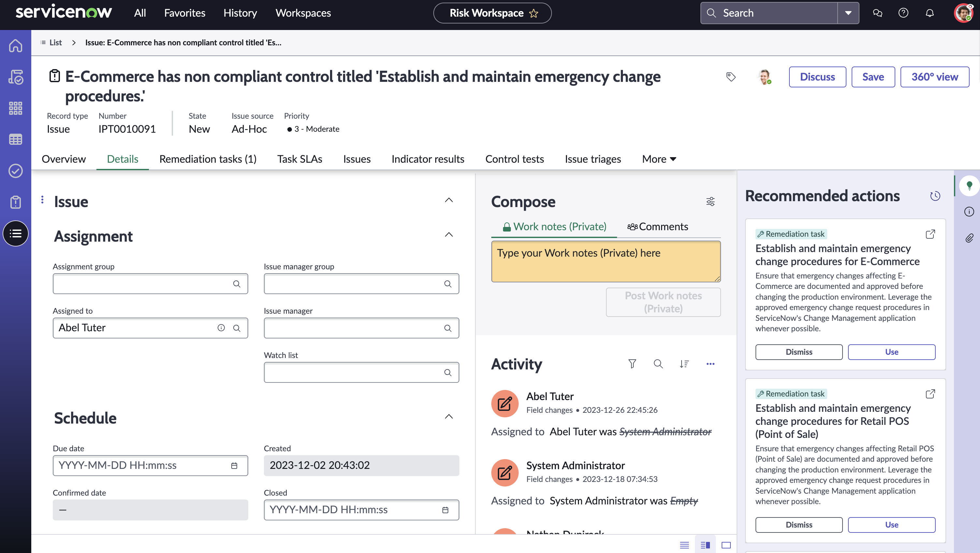The image size is (980, 553).
Task: Sort the Activity stream order
Action: [684, 364]
